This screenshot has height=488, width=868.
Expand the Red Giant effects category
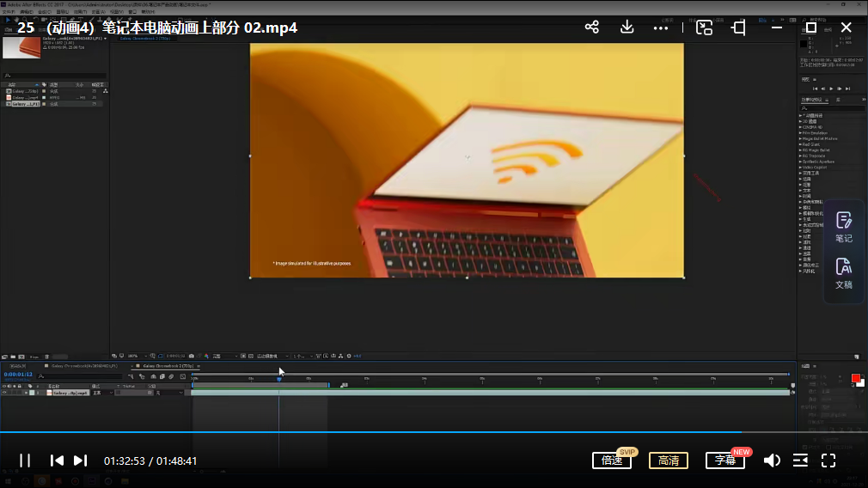pos(800,144)
